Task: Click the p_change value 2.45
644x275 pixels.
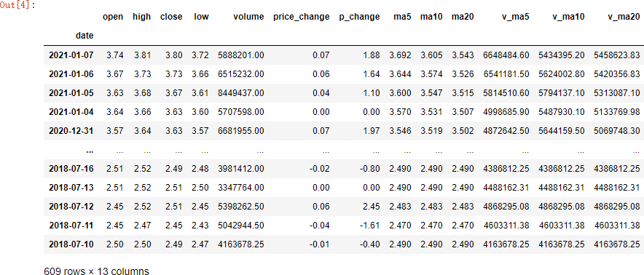Action: (372, 207)
